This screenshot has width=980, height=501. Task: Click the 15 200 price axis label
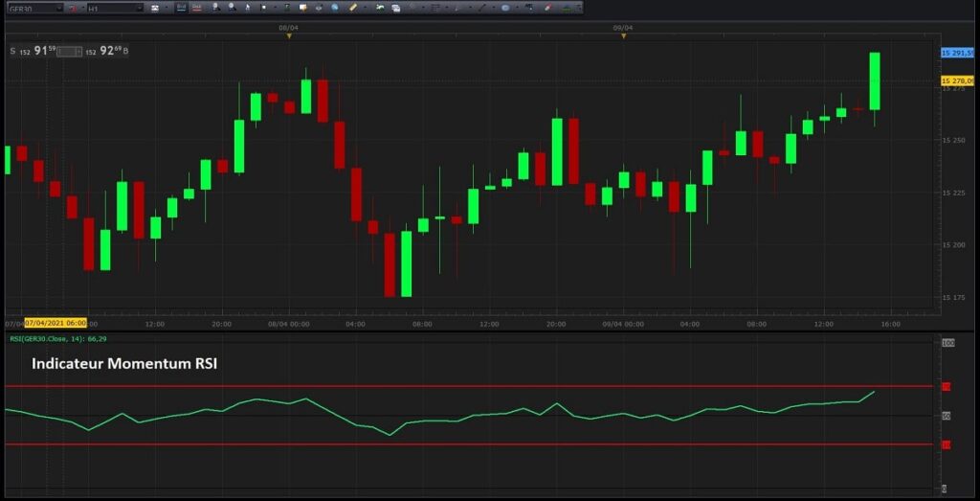tap(954, 245)
